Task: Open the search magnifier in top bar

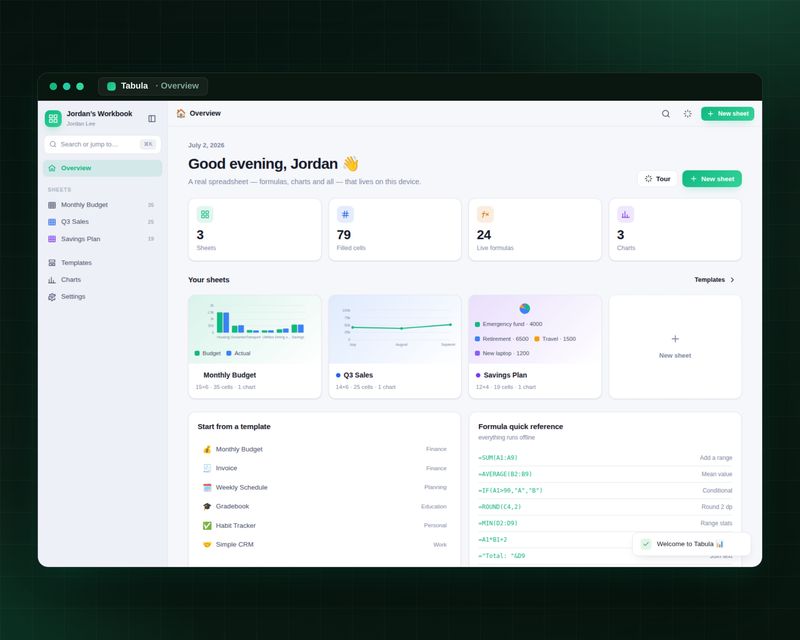Action: pyautogui.click(x=666, y=114)
